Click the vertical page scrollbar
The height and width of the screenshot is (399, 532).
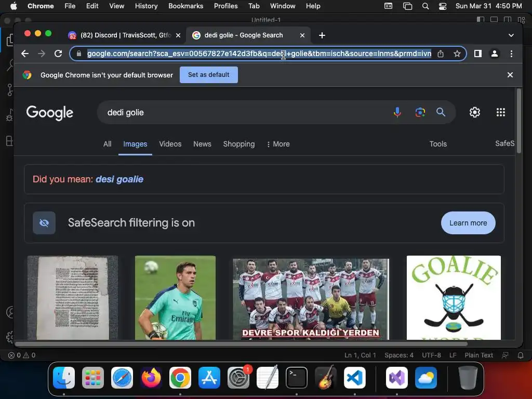click(x=519, y=121)
